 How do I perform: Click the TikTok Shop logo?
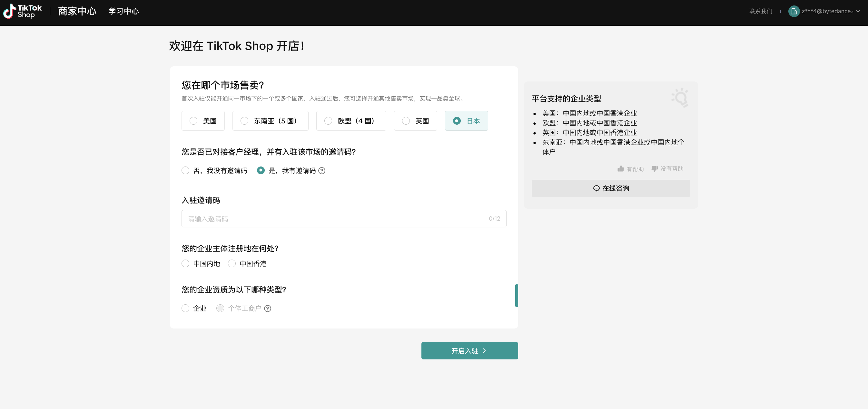tap(22, 11)
